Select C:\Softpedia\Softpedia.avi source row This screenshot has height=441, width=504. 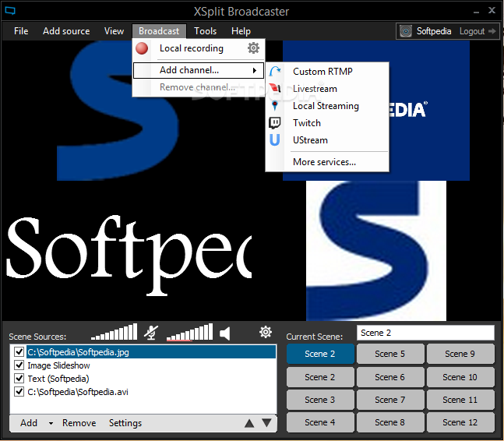tap(143, 392)
